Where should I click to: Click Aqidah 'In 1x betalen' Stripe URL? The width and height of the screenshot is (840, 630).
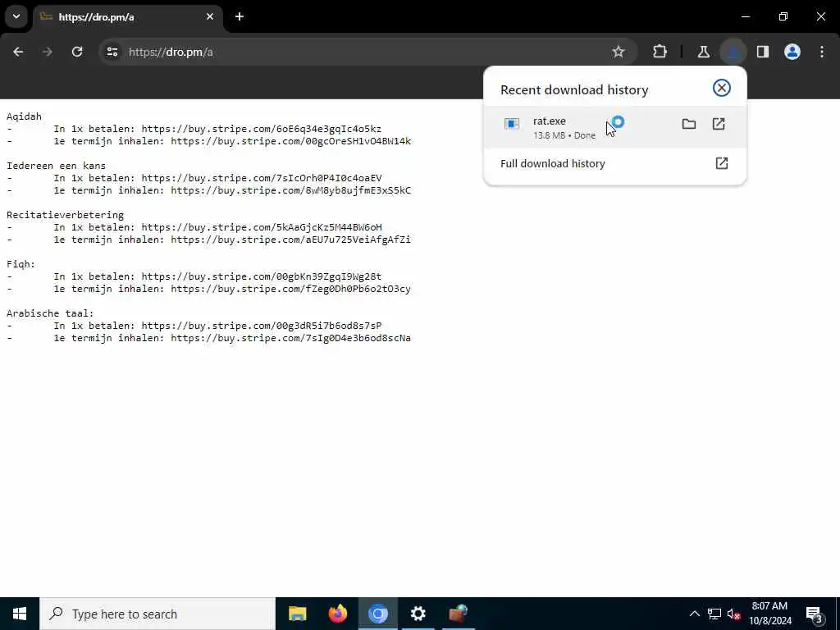262,129
